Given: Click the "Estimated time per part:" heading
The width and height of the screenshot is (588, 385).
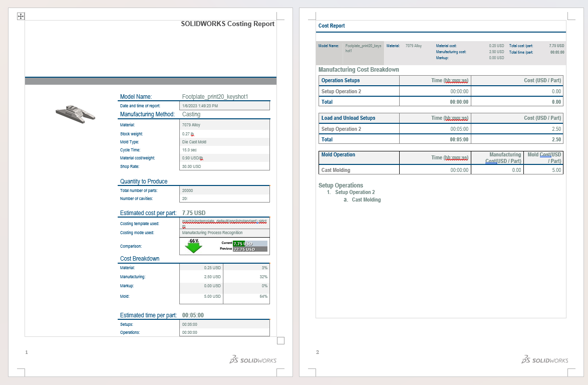Looking at the screenshot, I should pos(148,316).
